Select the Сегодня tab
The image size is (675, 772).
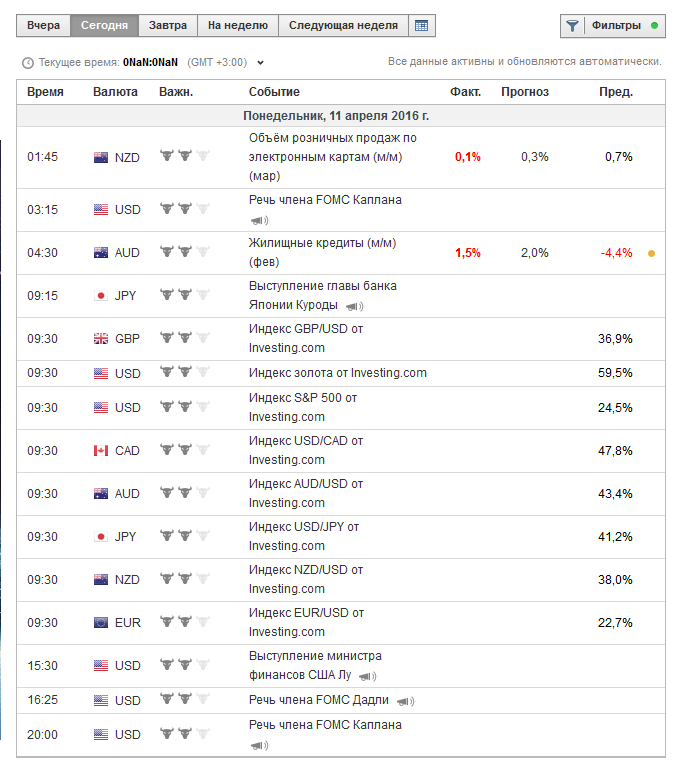(x=104, y=26)
